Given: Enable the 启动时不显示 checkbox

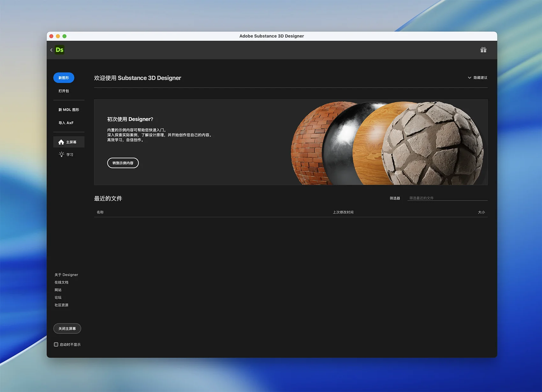Looking at the screenshot, I should (56, 344).
